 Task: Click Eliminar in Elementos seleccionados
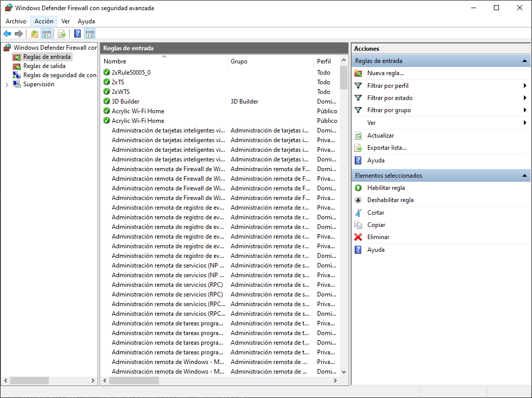point(378,237)
